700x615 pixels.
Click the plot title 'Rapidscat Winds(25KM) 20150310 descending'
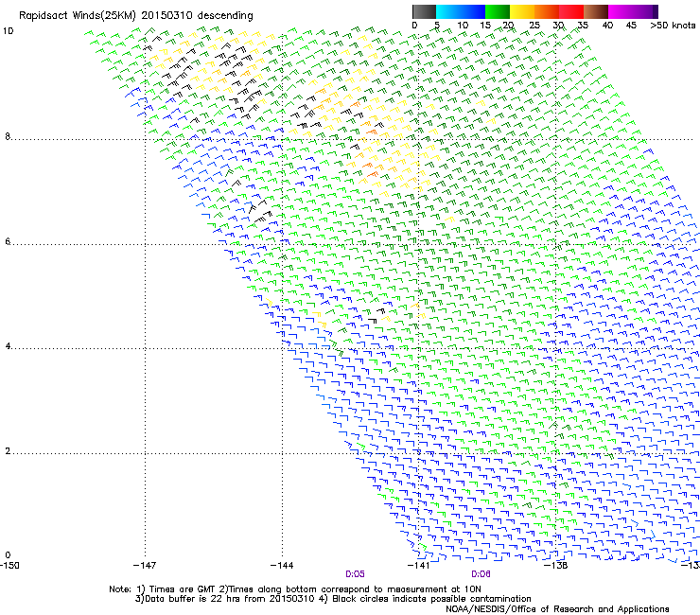pos(136,16)
